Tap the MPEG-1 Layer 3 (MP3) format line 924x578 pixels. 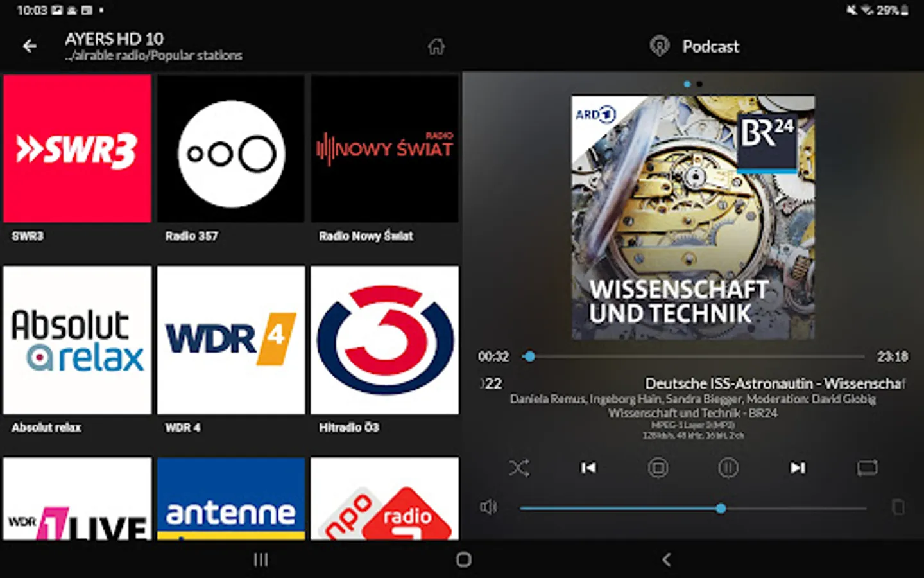tap(693, 425)
